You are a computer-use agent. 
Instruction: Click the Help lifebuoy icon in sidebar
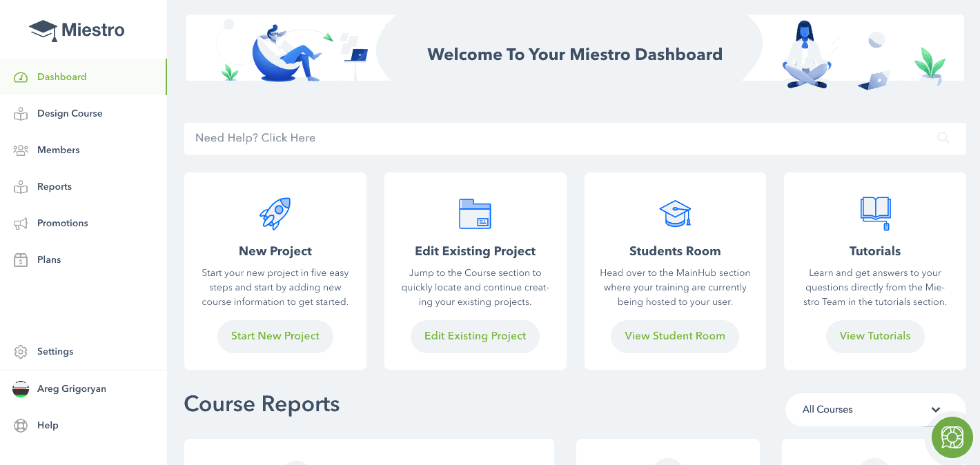tap(21, 426)
